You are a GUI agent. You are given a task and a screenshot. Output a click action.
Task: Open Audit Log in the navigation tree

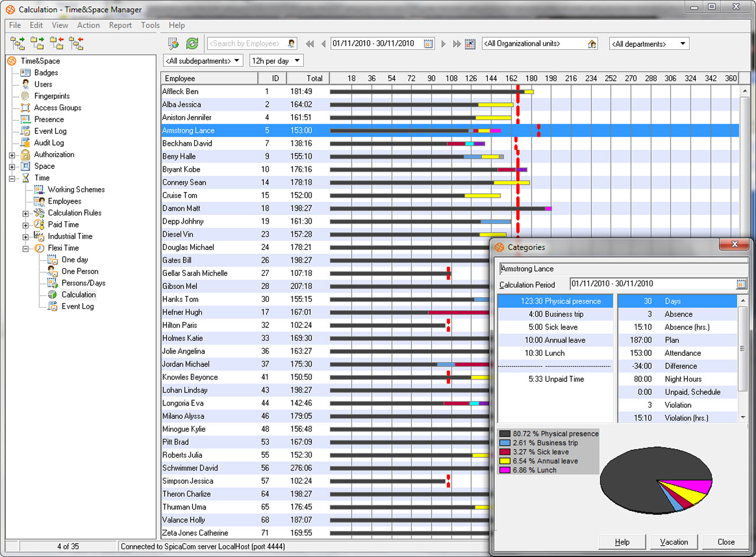click(49, 143)
